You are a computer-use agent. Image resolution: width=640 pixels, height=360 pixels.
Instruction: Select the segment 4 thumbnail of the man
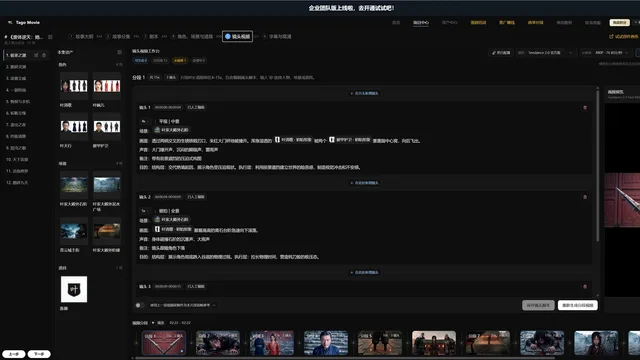pyautogui.click(x=326, y=343)
